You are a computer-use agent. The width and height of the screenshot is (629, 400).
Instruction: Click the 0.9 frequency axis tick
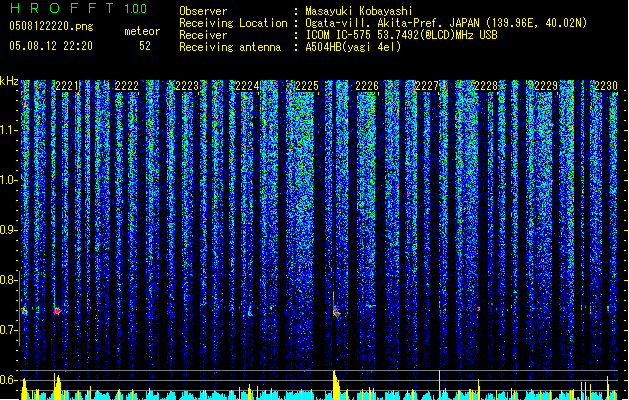click(x=9, y=230)
